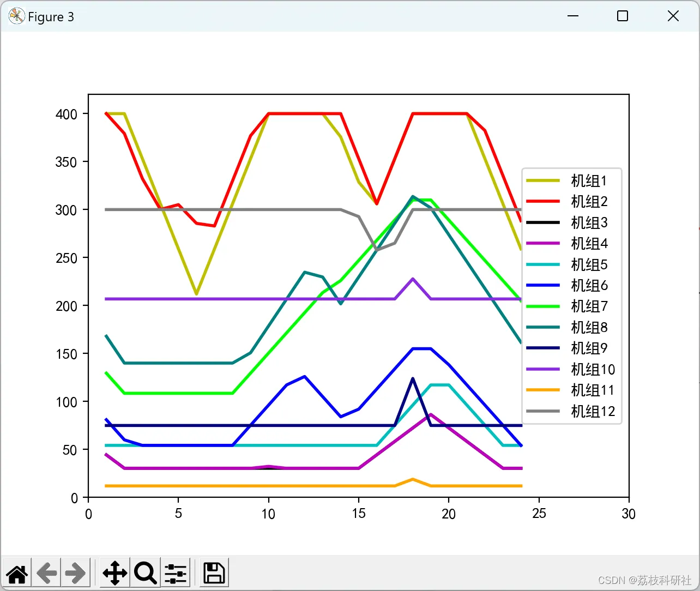This screenshot has width=700, height=591.
Task: Click the 机组5 legend label
Action: pos(589,264)
